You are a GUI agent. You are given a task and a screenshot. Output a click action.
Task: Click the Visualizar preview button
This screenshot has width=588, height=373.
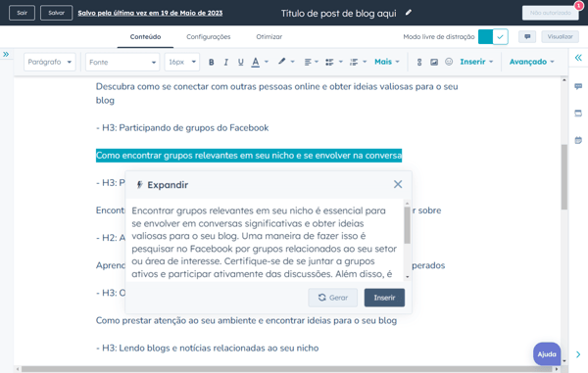coord(560,36)
